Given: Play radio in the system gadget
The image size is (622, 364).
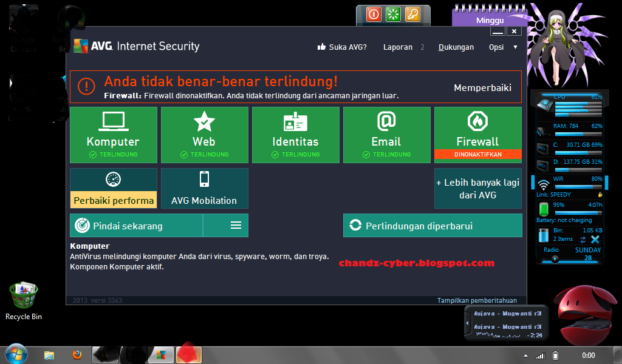Looking at the screenshot, I should point(555,259).
